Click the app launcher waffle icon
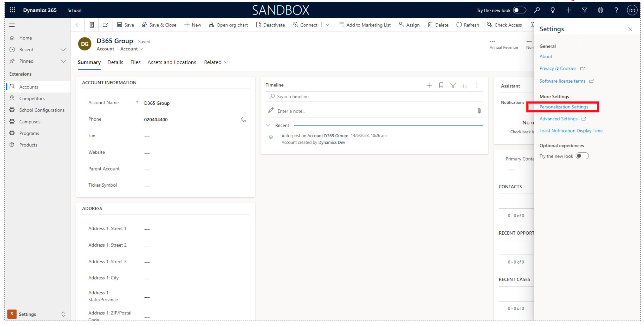The height and width of the screenshot is (325, 644). click(12, 10)
